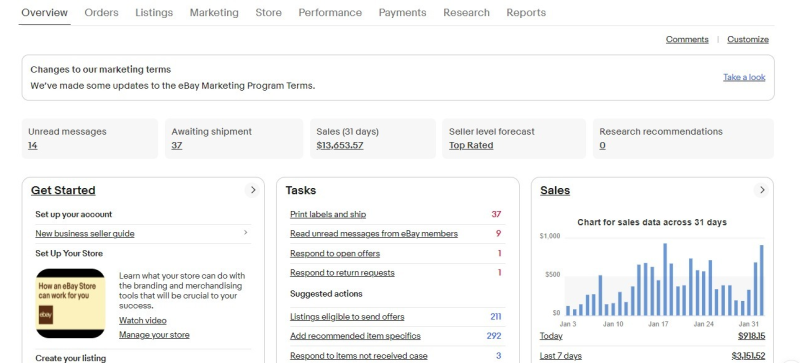
Task: Expand the New business seller guide chevron
Action: (245, 233)
